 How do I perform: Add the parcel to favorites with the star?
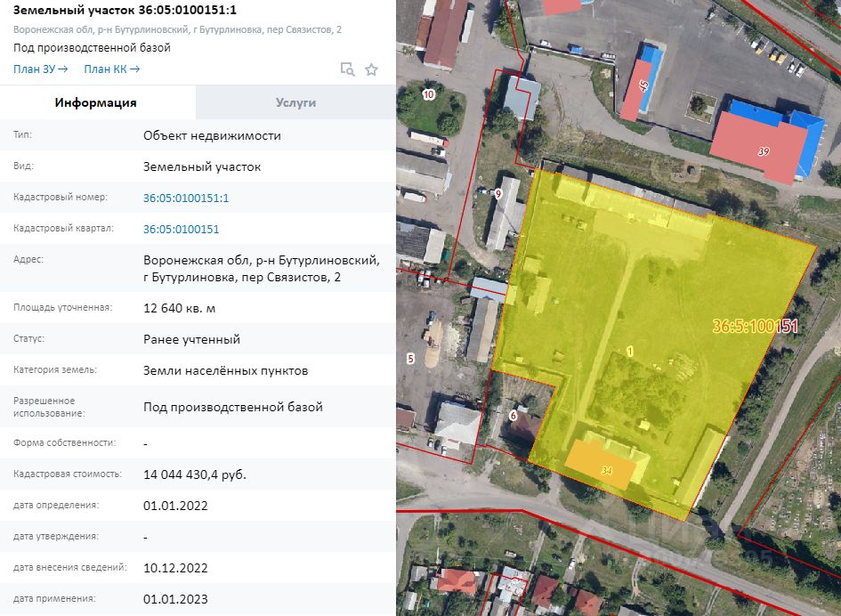point(372,69)
